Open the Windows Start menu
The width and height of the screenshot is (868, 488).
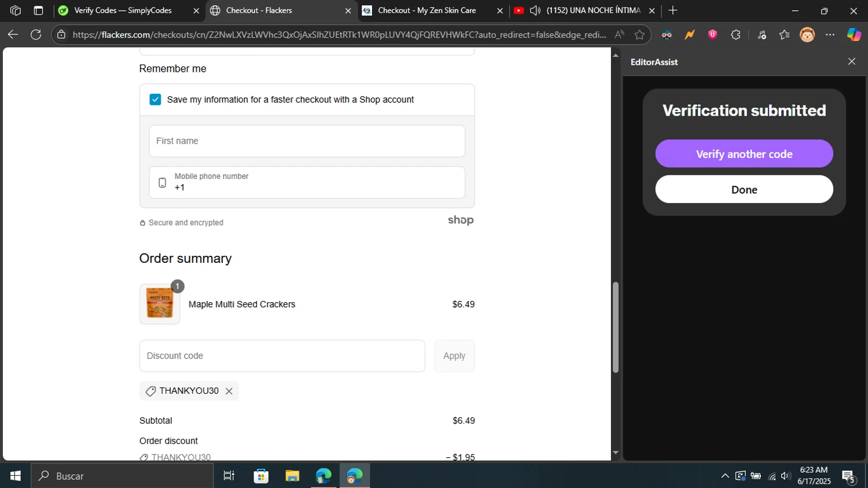coord(16,476)
